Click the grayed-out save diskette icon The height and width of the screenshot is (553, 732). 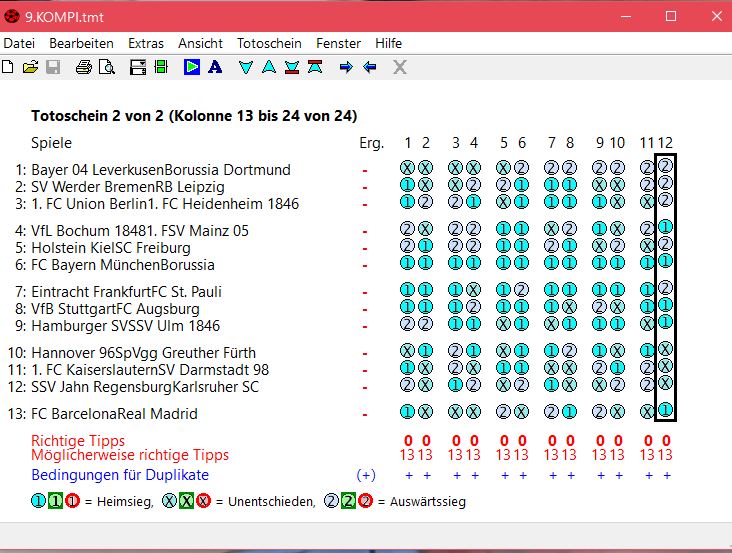click(53, 67)
